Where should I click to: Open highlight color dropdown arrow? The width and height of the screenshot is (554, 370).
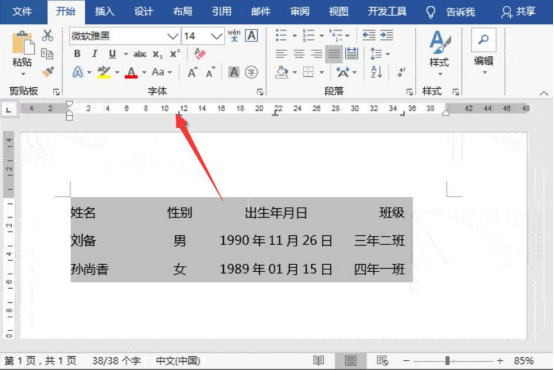[117, 72]
